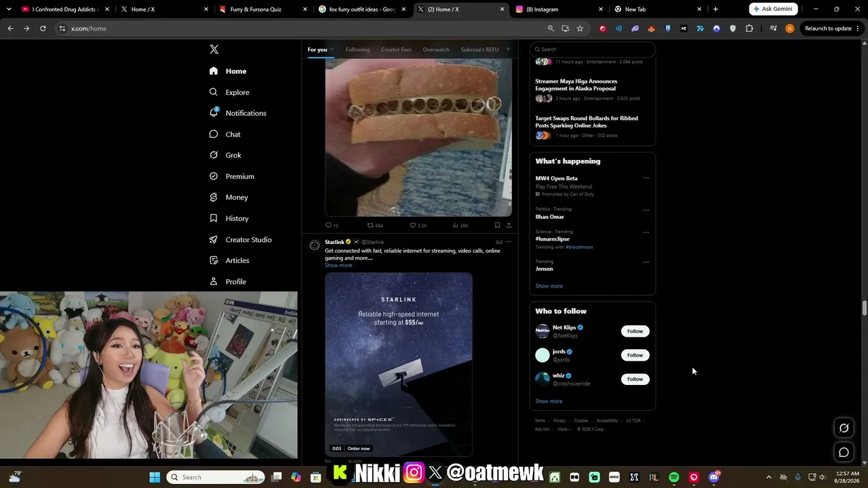Screen dimensions: 868x488
Task: Open Creator Studio in the sidebar
Action: (x=241, y=239)
